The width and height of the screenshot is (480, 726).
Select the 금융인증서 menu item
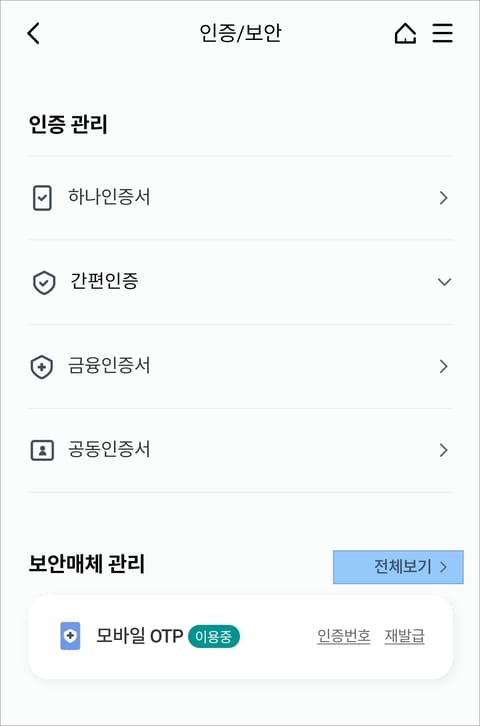pos(241,366)
